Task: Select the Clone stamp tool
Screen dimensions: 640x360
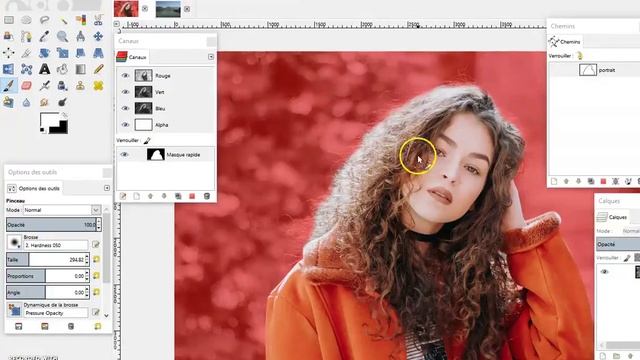Action: click(80, 85)
